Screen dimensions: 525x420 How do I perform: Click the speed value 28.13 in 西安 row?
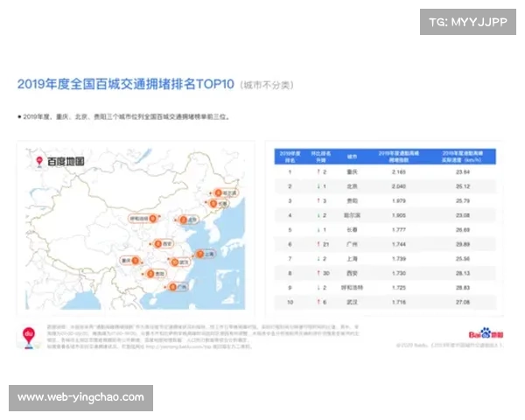pyautogui.click(x=463, y=273)
